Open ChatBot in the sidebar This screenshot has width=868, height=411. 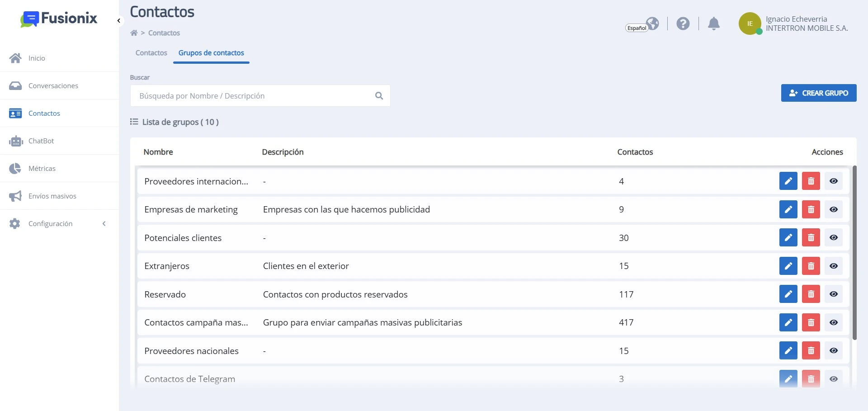point(59,141)
